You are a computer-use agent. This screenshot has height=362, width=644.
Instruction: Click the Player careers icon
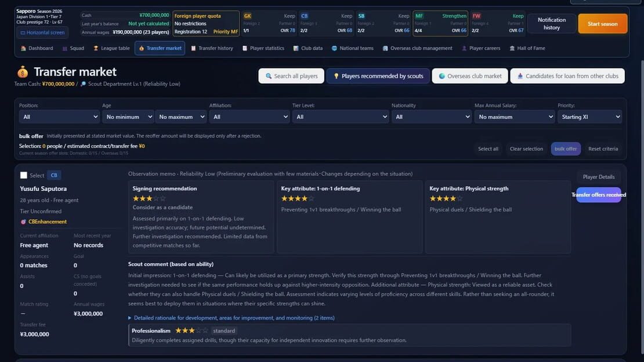[464, 49]
